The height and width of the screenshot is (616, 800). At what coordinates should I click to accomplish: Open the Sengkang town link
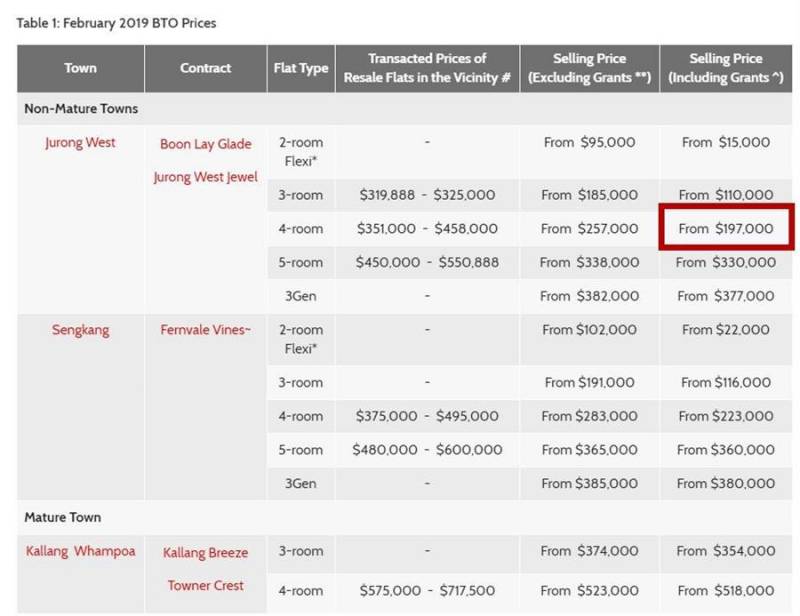(x=80, y=330)
